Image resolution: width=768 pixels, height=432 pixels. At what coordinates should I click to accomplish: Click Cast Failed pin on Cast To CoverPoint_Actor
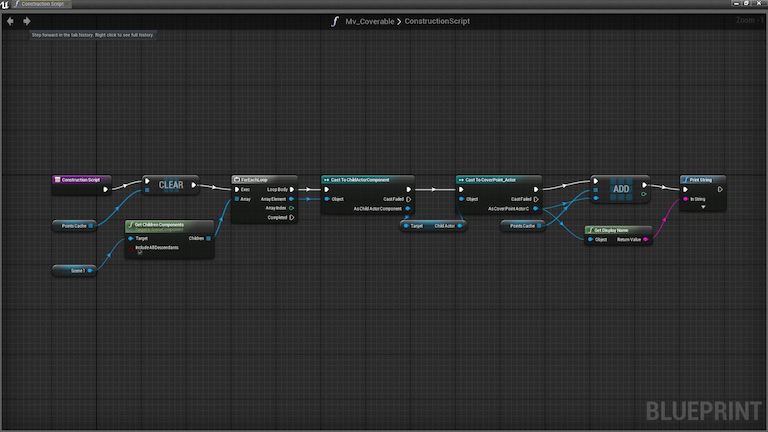click(x=536, y=199)
